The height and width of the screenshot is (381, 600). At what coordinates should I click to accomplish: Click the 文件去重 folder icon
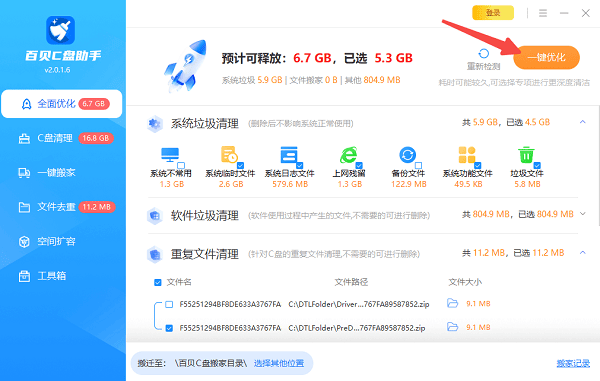24,207
